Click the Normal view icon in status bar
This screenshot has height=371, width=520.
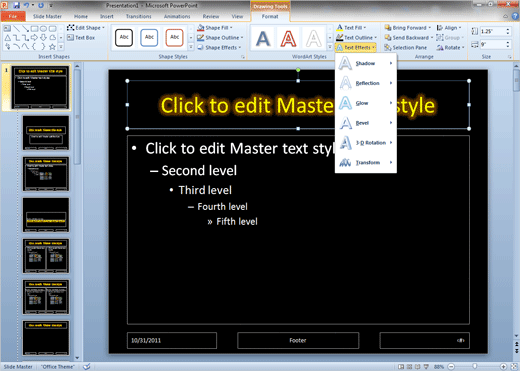(x=401, y=367)
